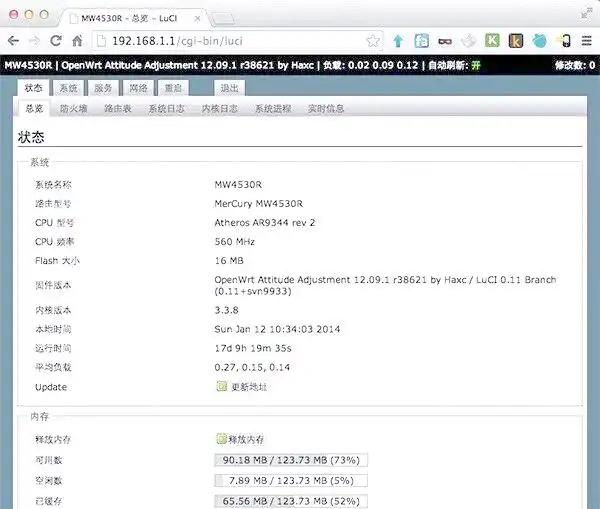Click the fullscreen arrows icon in the title bar
The height and width of the screenshot is (509, 600).
pyautogui.click(x=587, y=13)
